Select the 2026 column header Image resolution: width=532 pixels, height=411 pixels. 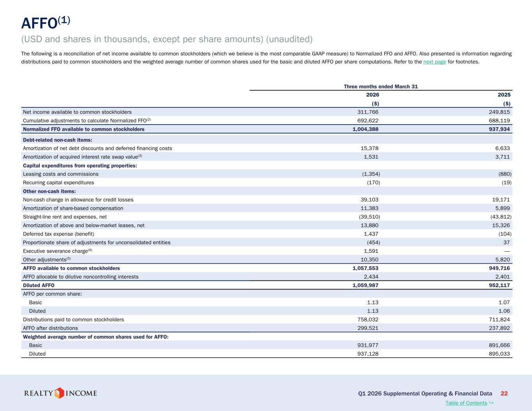pyautogui.click(x=373, y=95)
